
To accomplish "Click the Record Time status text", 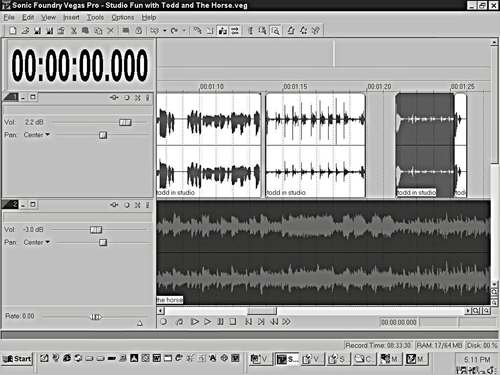I will (378, 345).
